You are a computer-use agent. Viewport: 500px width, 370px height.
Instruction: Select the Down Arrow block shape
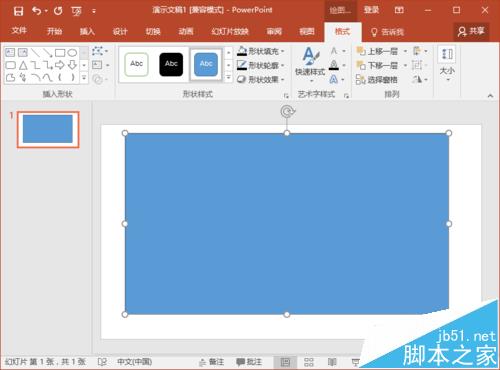pyautogui.click(x=72, y=65)
